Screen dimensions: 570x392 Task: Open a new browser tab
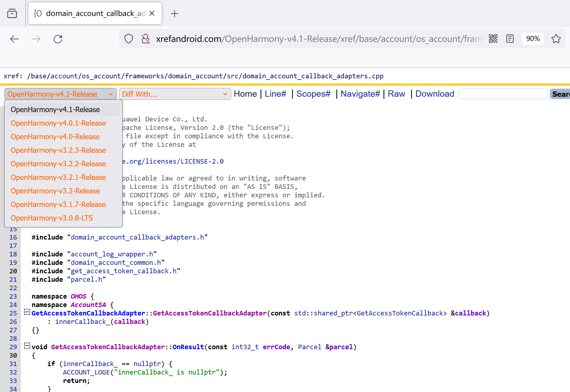175,14
